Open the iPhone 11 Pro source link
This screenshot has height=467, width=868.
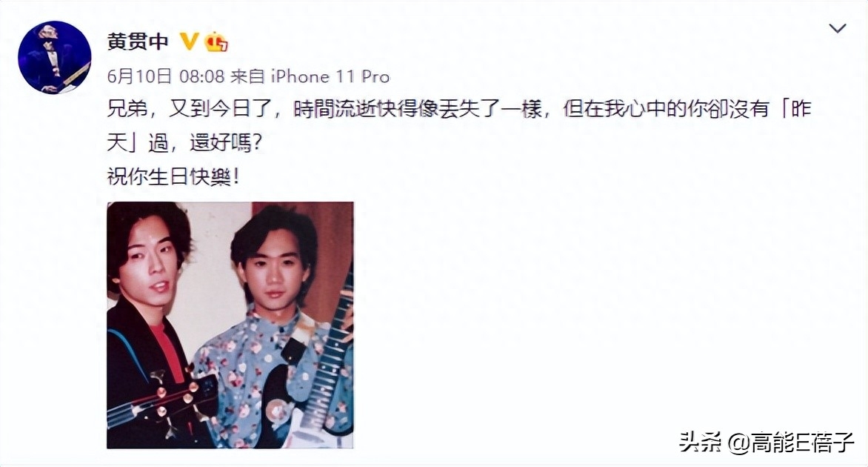[330, 76]
